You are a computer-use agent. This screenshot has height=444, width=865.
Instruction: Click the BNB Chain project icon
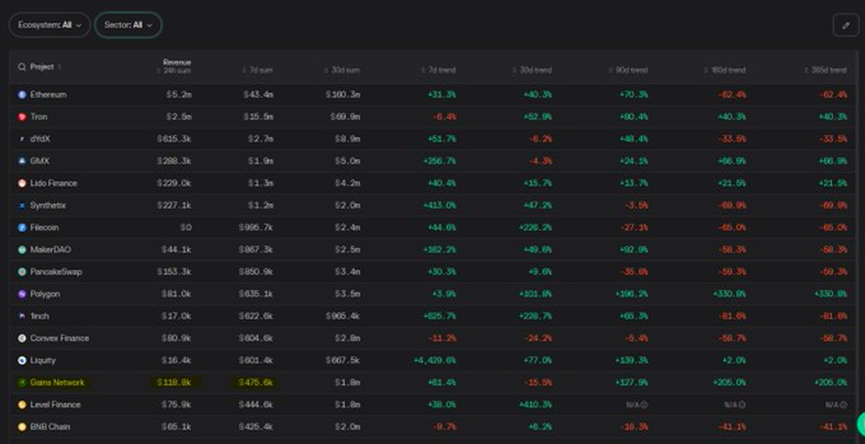22,426
